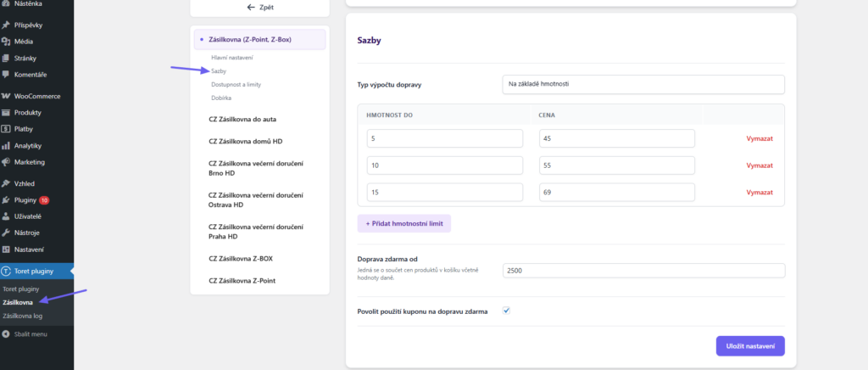Click the Média icon in sidebar
The image size is (868, 370).
click(6, 41)
